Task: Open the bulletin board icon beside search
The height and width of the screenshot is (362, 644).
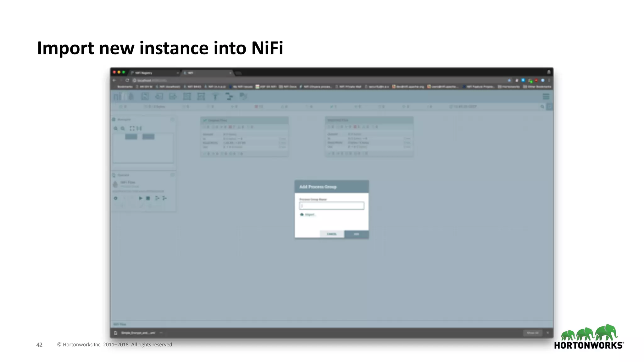Action: tap(549, 107)
